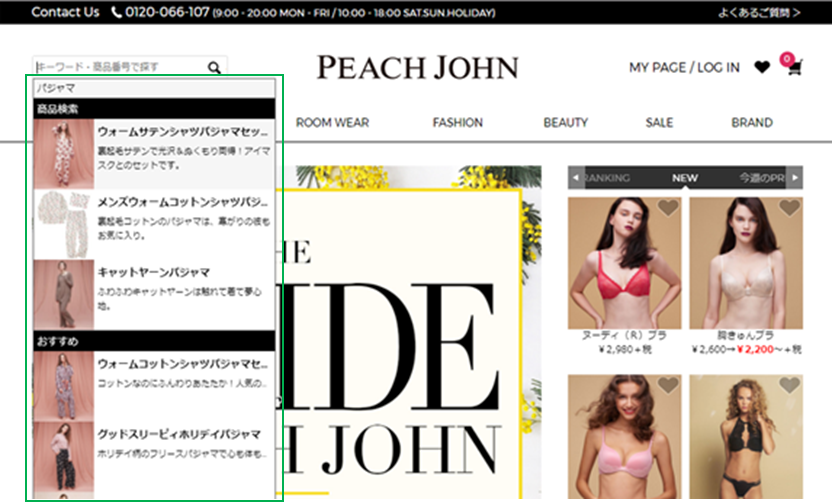Click the おすすめ section header
832x502 pixels.
154,341
